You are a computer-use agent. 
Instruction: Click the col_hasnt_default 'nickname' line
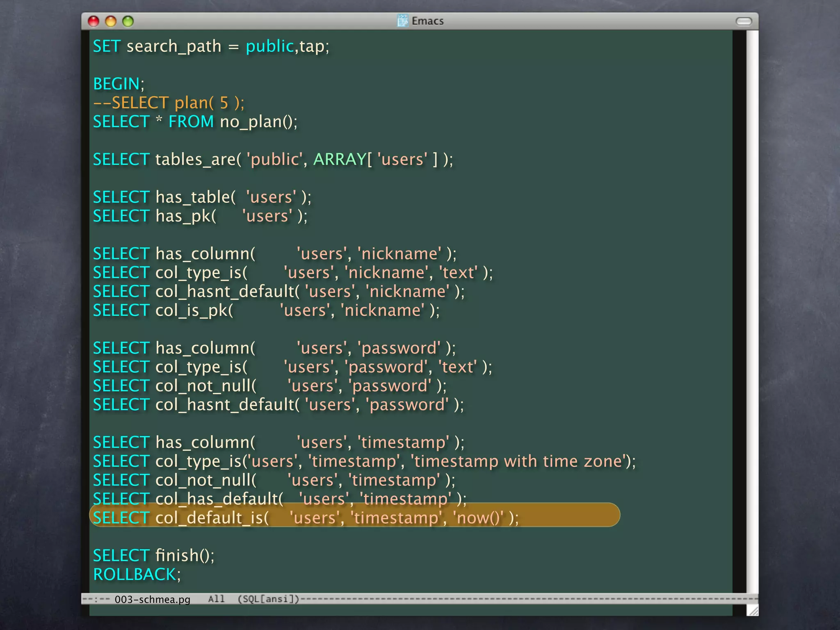pos(278,292)
